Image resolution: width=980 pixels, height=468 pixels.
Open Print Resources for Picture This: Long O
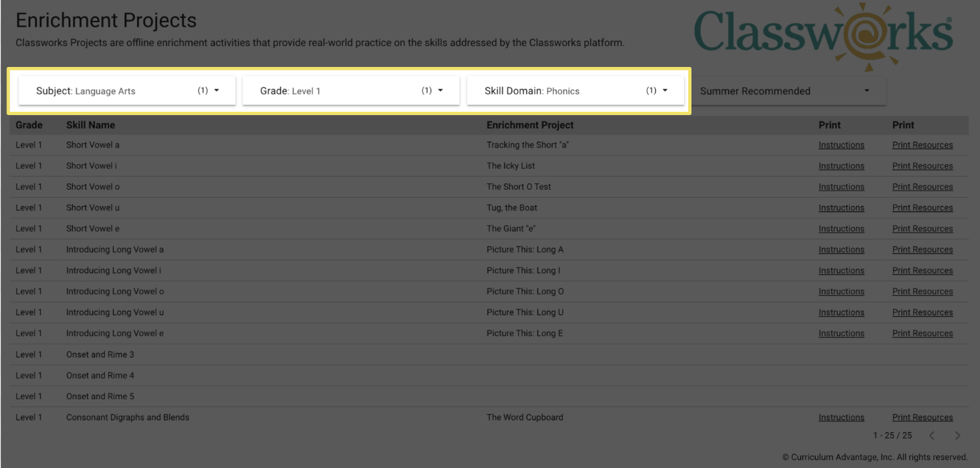coord(922,291)
